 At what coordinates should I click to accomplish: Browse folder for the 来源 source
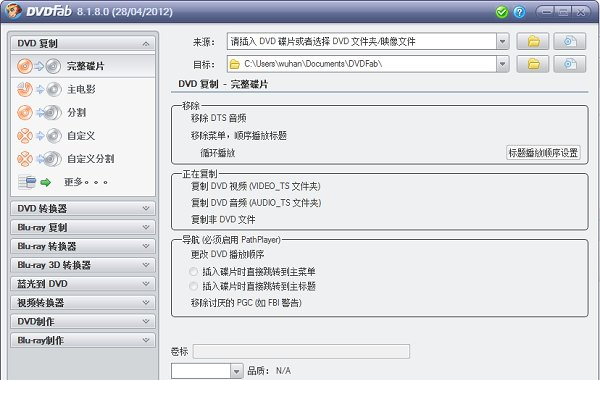pyautogui.click(x=533, y=41)
